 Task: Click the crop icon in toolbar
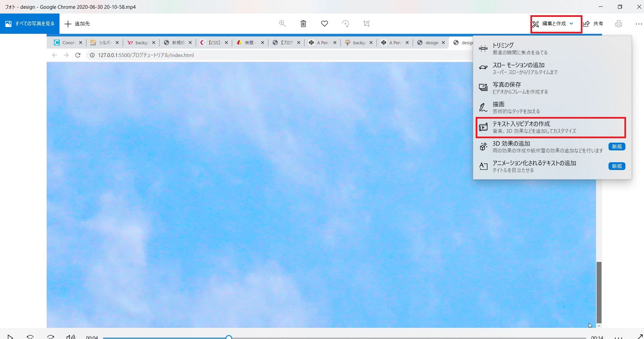(x=366, y=24)
